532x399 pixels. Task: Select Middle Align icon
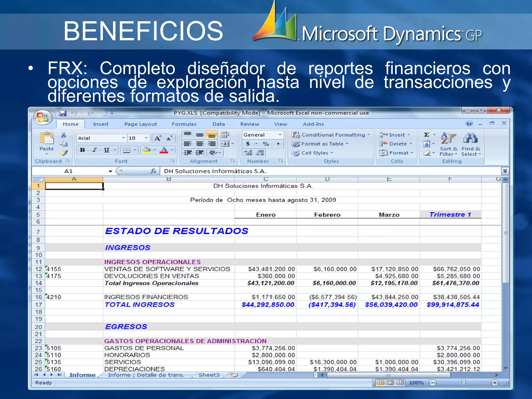coord(199,135)
